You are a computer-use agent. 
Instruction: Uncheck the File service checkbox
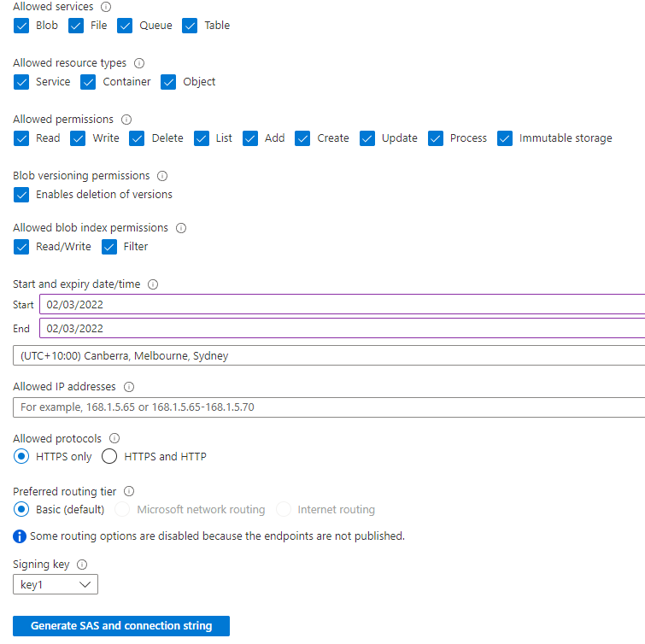pos(76,26)
